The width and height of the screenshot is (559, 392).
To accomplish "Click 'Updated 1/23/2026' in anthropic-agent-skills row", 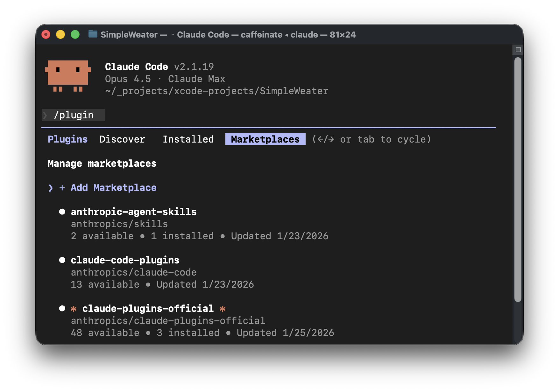I will 280,236.
